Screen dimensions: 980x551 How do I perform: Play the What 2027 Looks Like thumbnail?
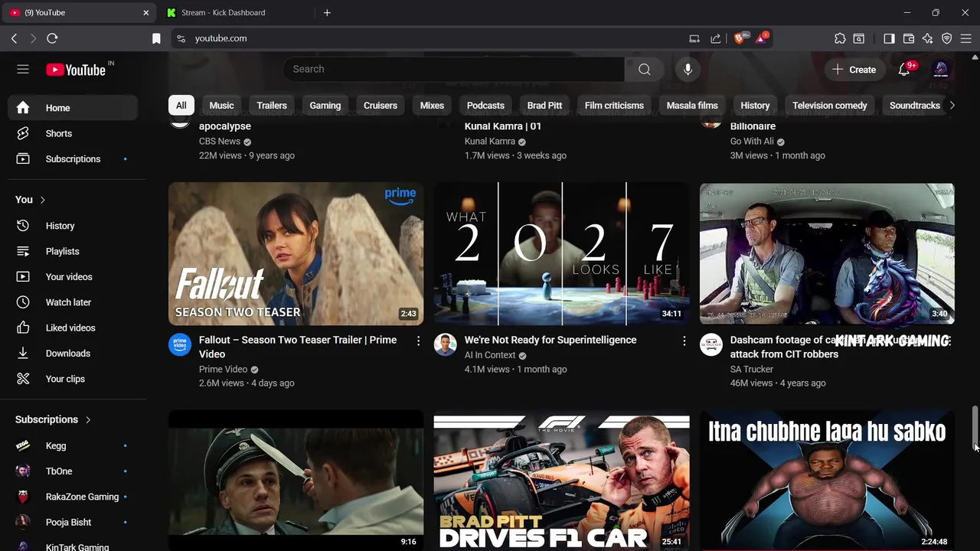pos(561,254)
